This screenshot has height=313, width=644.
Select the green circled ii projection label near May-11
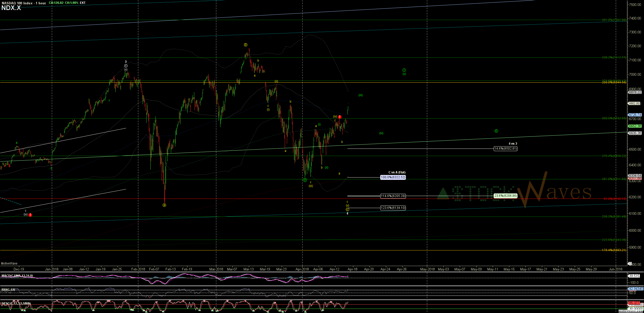(x=496, y=131)
